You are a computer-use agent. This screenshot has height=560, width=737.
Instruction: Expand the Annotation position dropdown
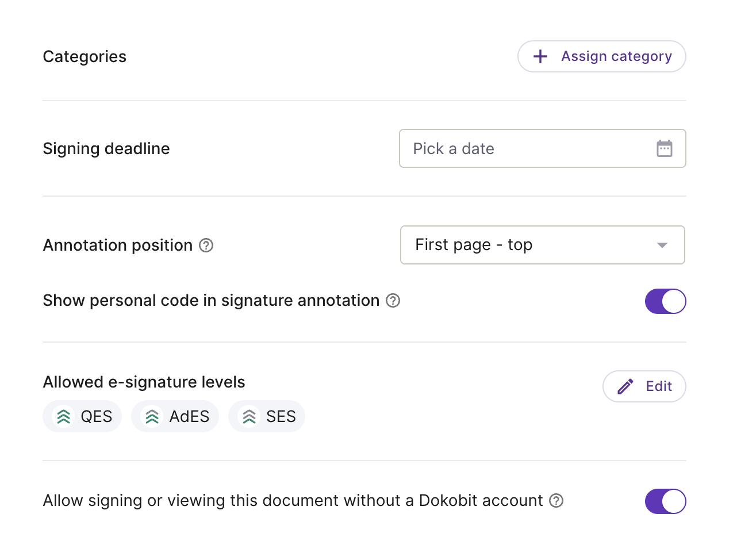542,245
